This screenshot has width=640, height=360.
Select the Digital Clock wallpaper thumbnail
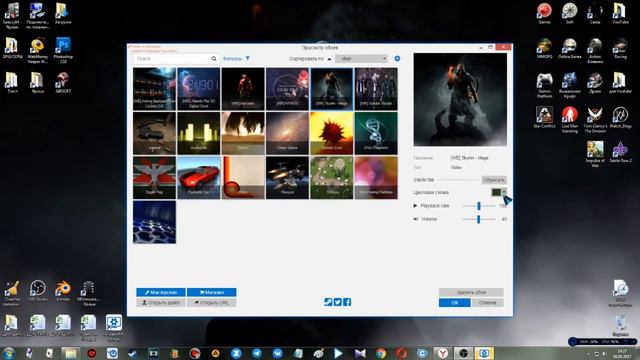click(x=198, y=89)
